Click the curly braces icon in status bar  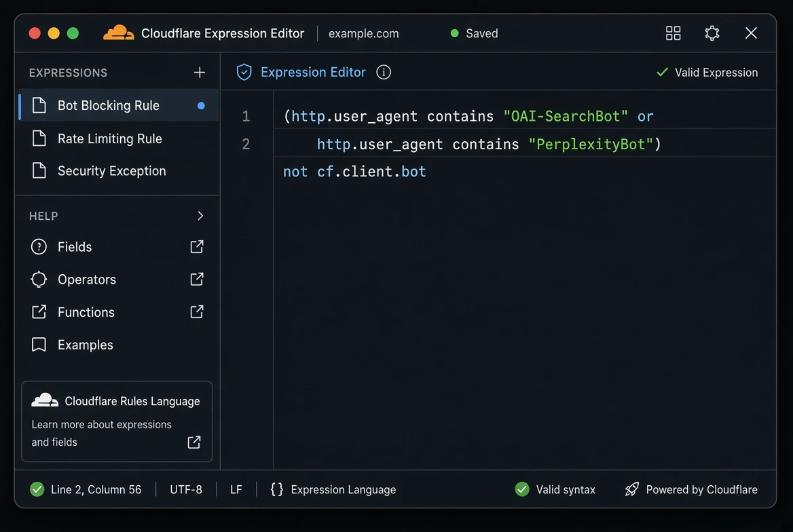pos(276,489)
